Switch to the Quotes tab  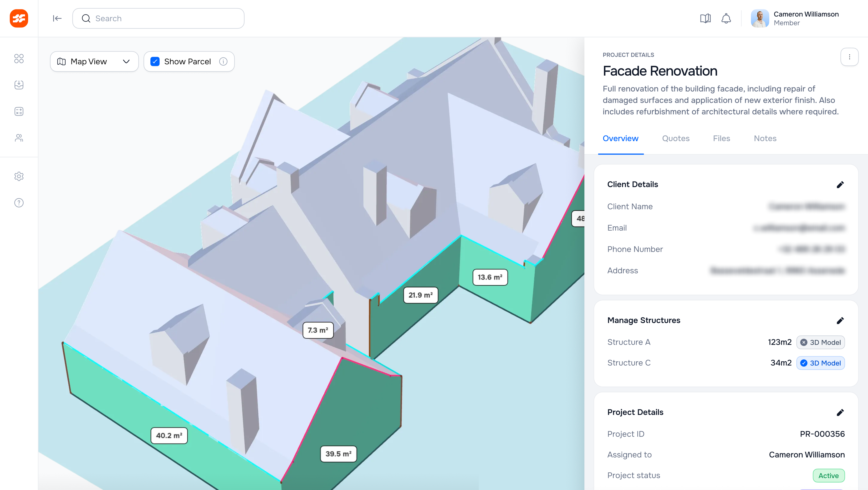click(676, 139)
